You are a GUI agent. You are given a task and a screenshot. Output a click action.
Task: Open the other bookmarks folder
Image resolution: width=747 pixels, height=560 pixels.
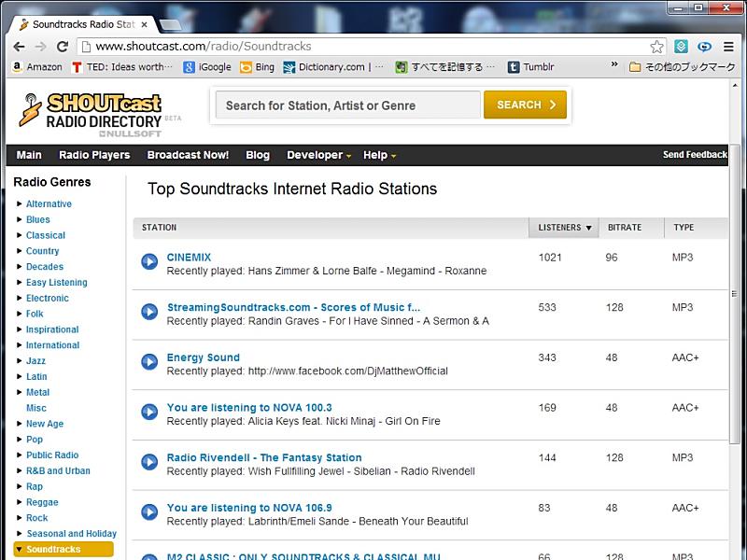(683, 67)
